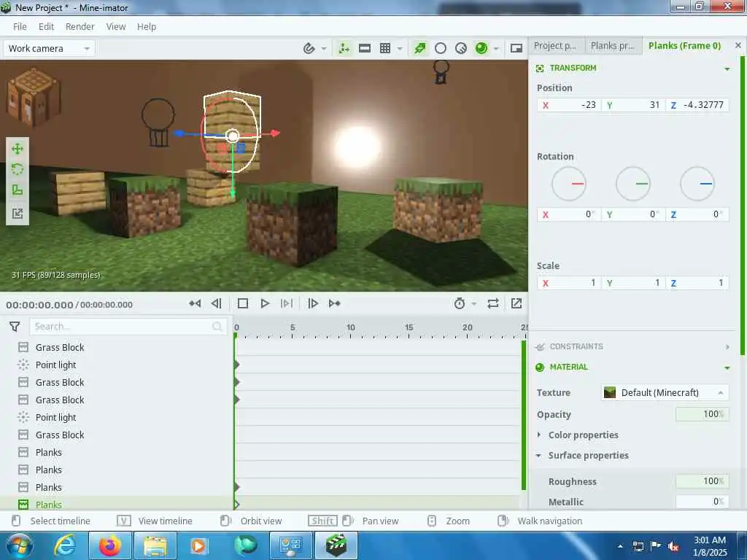747x560 pixels.
Task: Open the Render menu
Action: [x=80, y=27]
